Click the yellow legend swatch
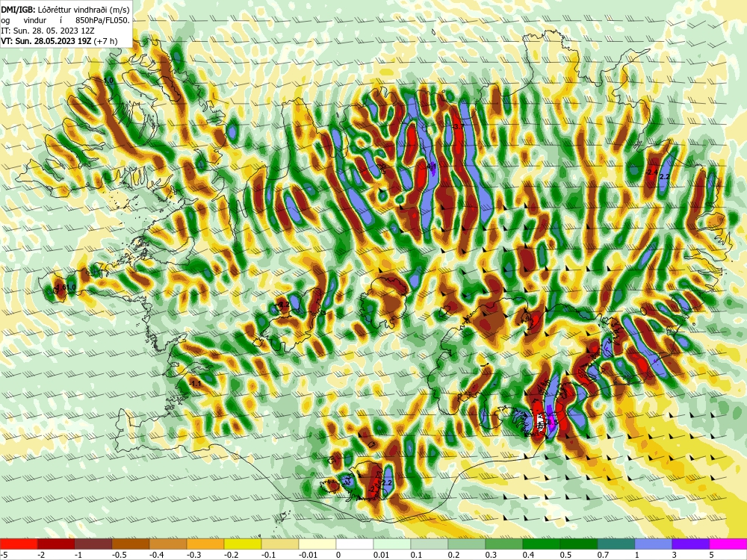Viewport: 747px width, 560px height. 243,544
